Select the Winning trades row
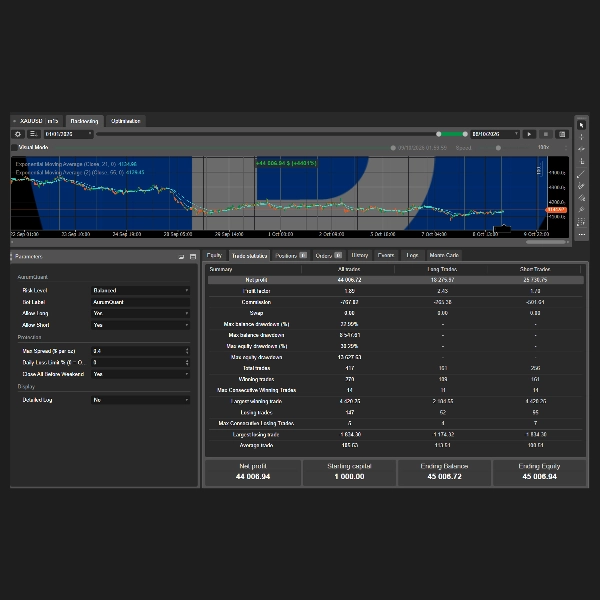The height and width of the screenshot is (600, 600). point(396,379)
